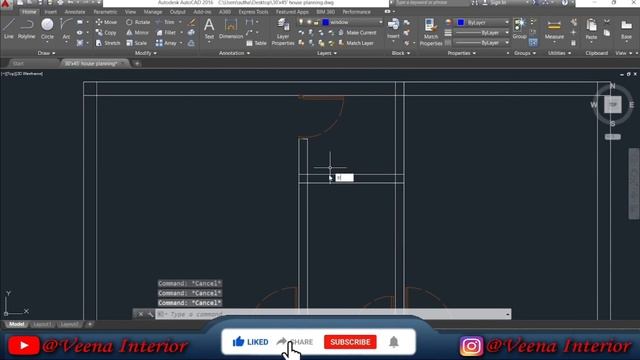Start the Dimension tool

pyautogui.click(x=231, y=29)
